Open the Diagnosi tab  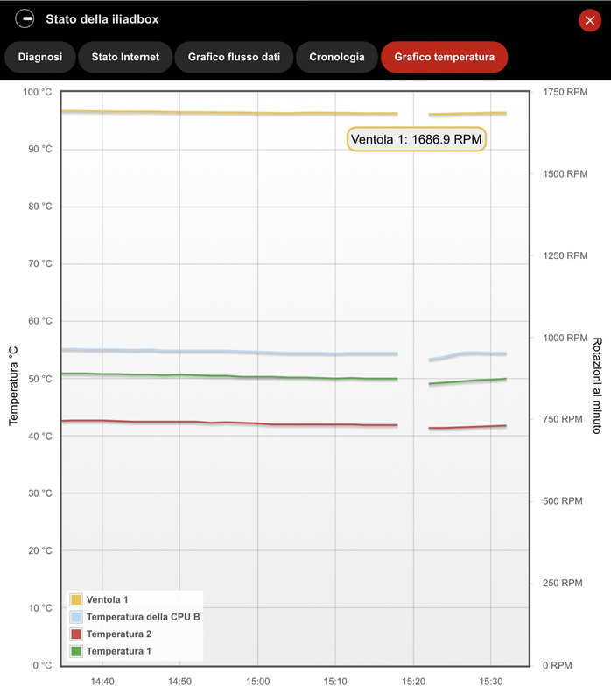point(40,57)
